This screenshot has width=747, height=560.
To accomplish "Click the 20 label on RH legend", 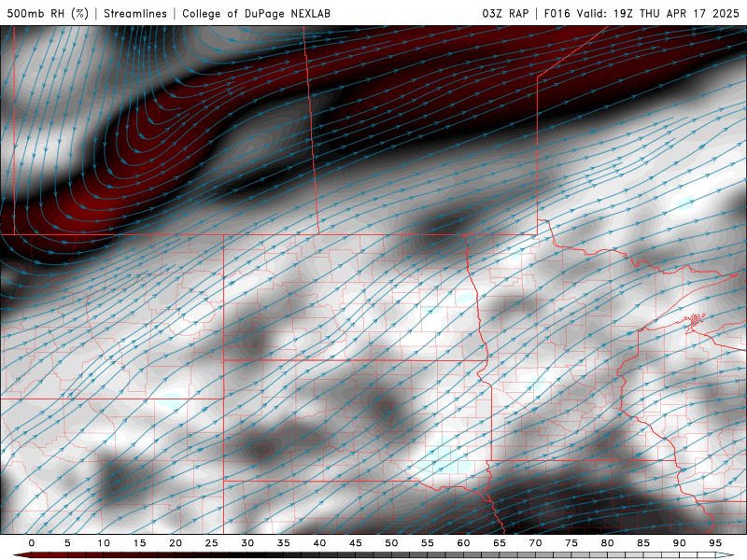I will 176,543.
